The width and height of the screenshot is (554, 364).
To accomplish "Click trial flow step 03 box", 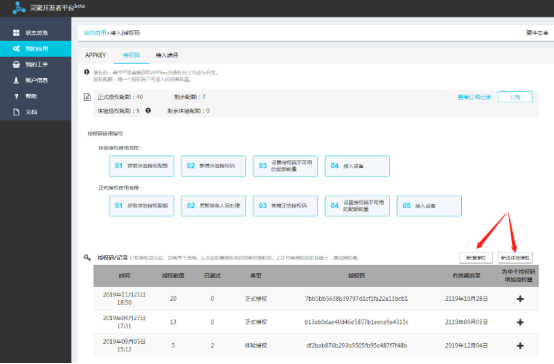I will point(285,166).
